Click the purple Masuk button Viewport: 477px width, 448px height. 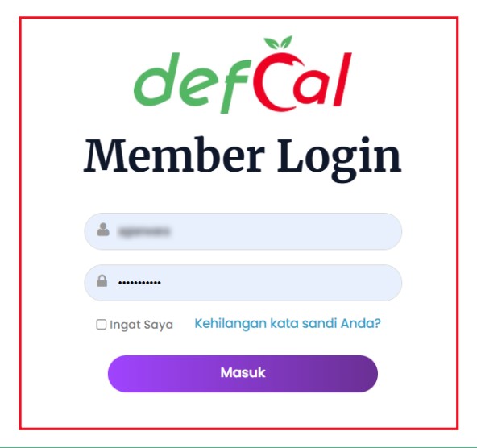[243, 374]
